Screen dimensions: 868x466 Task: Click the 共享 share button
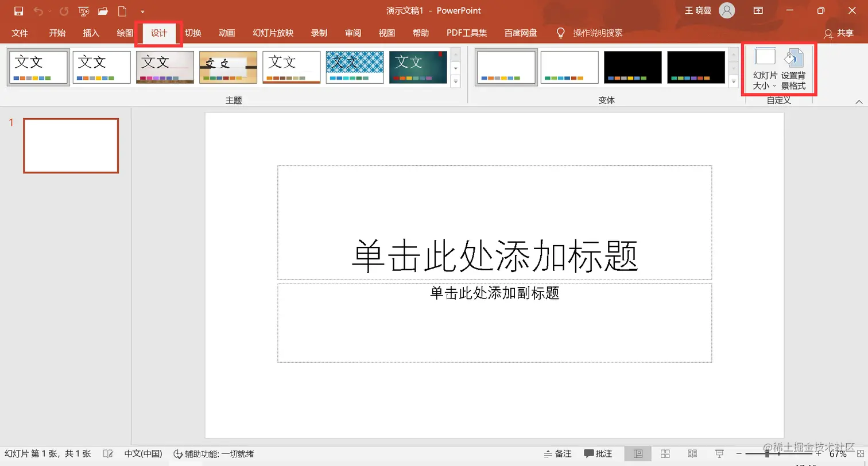(x=839, y=33)
